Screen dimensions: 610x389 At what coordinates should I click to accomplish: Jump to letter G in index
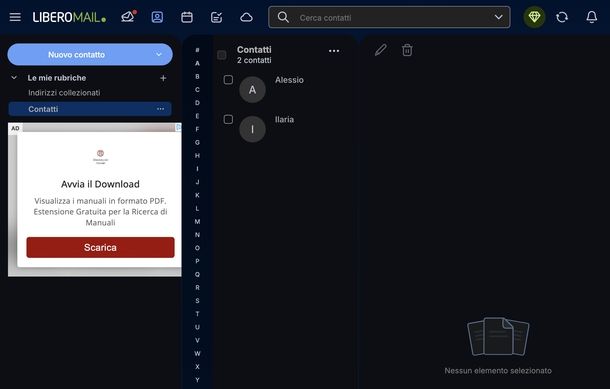click(x=197, y=142)
